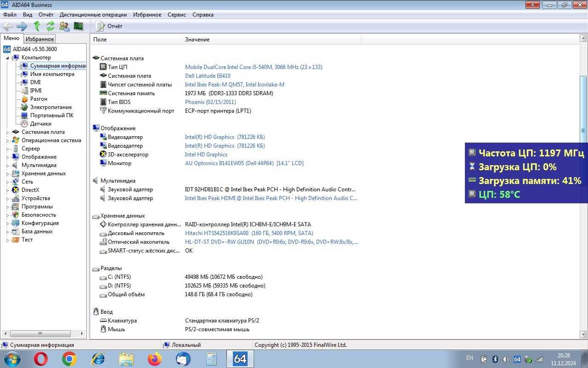The width and height of the screenshot is (588, 368).
Task: Open the Вид menu
Action: click(x=28, y=15)
